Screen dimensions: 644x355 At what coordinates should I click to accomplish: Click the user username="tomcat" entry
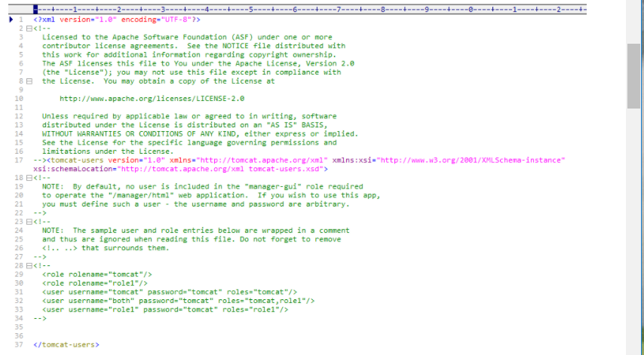coord(169,292)
